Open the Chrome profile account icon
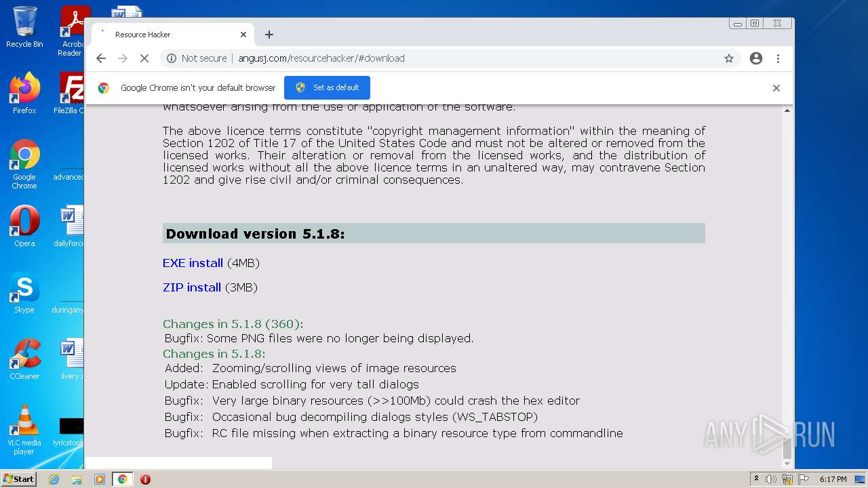Viewport: 868px width, 488px height. coord(756,58)
